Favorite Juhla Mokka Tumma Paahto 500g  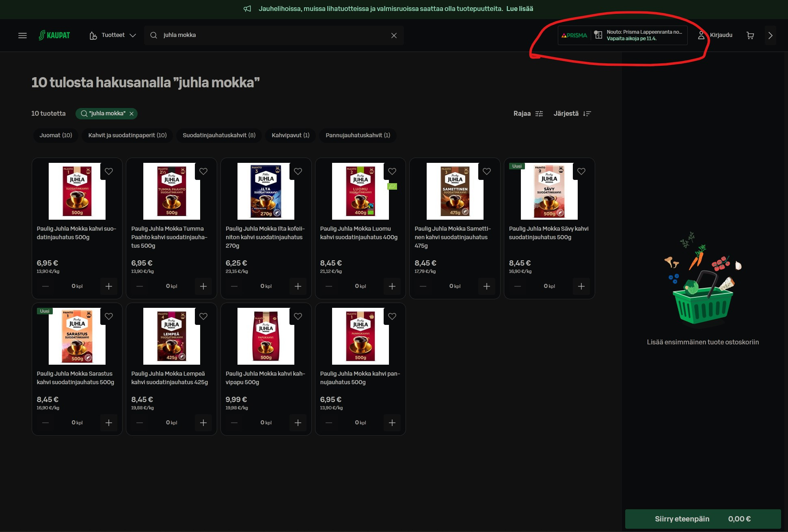tap(203, 171)
